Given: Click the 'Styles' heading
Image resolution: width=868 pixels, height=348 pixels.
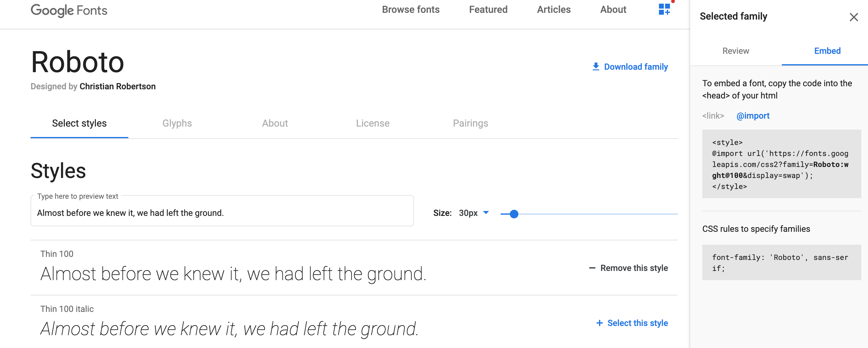Looking at the screenshot, I should [58, 171].
